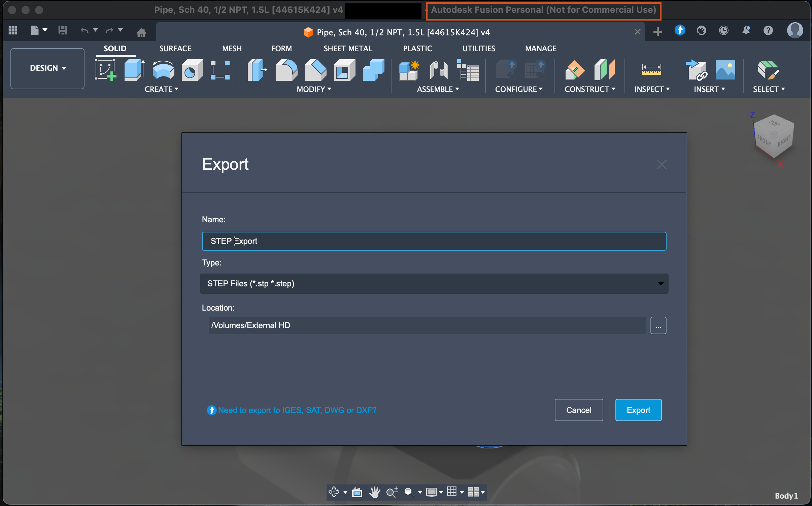Viewport: 812px width, 506px height.
Task: Open the IGES, SAT, DWG export link
Action: [x=297, y=410]
